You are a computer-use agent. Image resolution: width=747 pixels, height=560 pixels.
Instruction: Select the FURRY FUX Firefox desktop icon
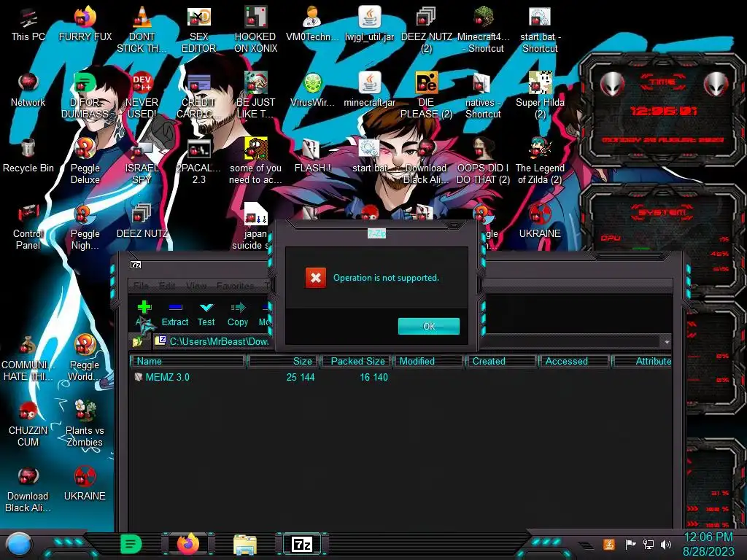(x=85, y=25)
